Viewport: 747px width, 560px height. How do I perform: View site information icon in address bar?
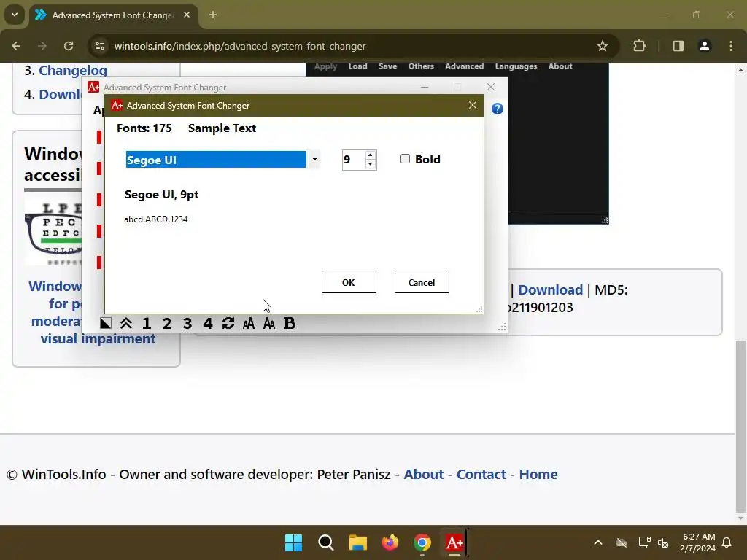(100, 46)
